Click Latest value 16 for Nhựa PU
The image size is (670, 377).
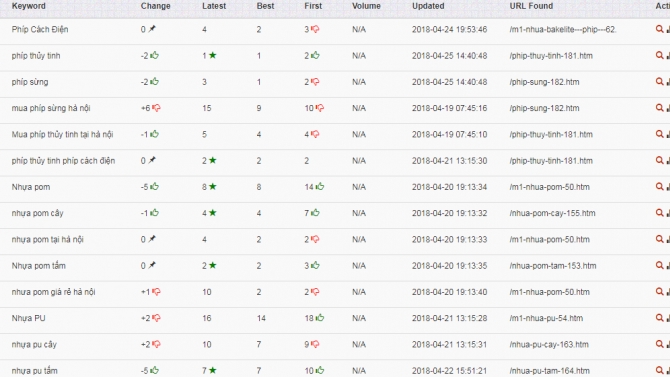tap(207, 318)
